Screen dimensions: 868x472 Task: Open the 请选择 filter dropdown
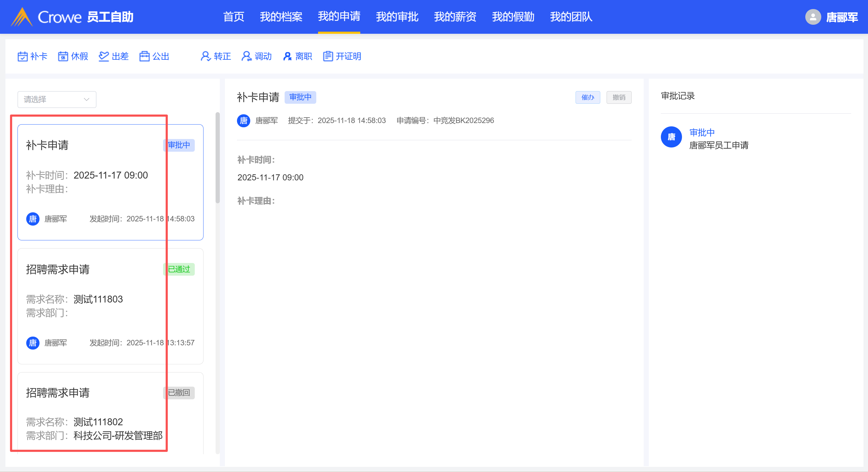57,100
